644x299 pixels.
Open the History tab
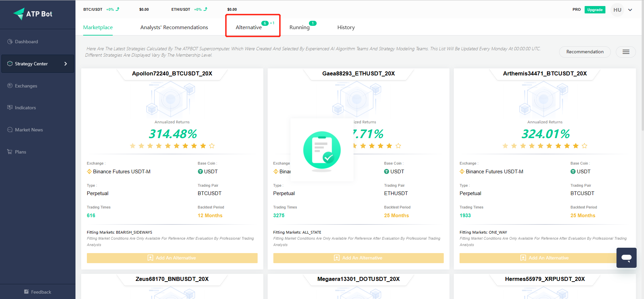pos(346,27)
